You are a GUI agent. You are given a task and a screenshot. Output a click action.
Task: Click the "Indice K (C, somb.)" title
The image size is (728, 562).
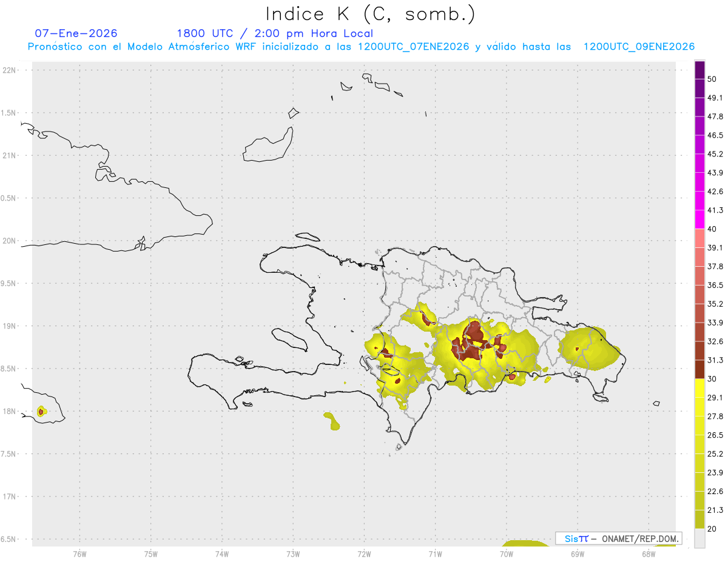[x=370, y=13]
